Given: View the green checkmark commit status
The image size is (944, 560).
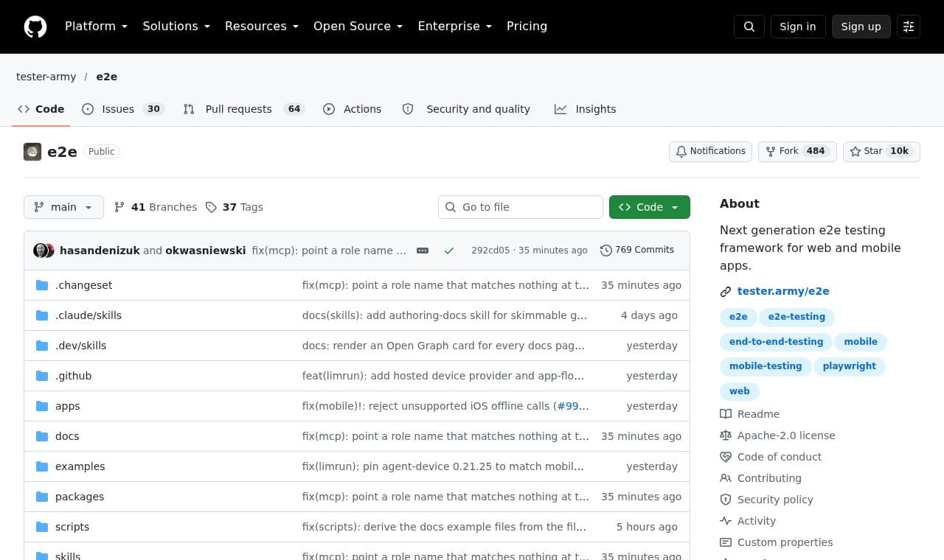Looking at the screenshot, I should tap(449, 251).
